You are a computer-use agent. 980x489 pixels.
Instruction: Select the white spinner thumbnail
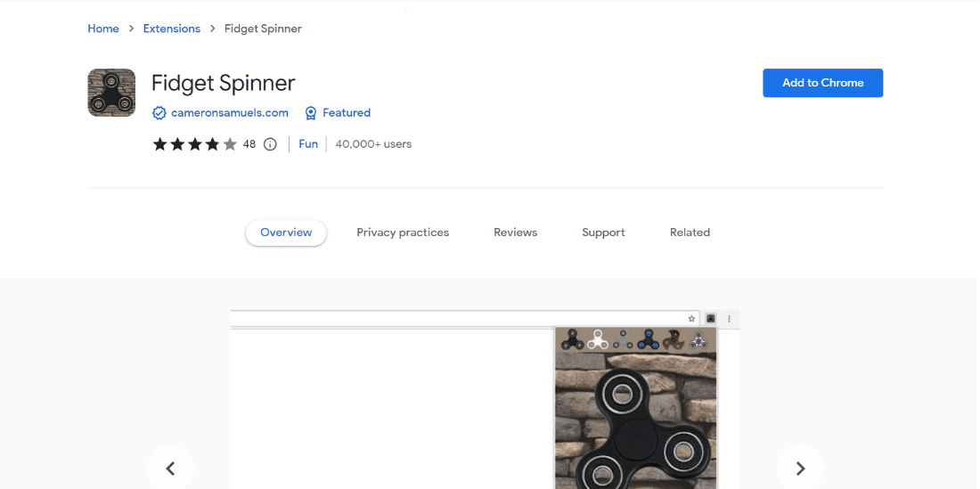(x=598, y=339)
